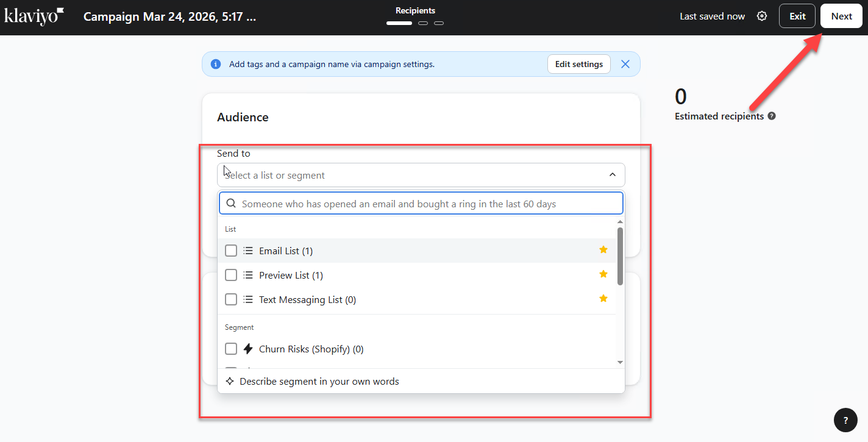
Task: Click the Next button
Action: tap(841, 16)
